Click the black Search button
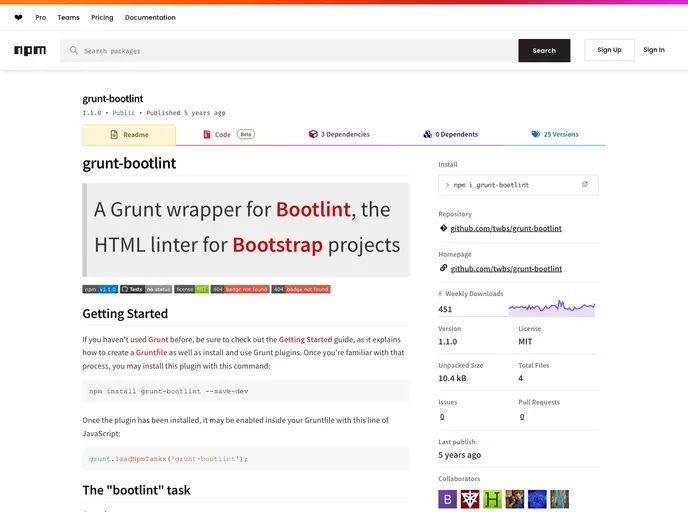The width and height of the screenshot is (688, 512). tap(544, 50)
